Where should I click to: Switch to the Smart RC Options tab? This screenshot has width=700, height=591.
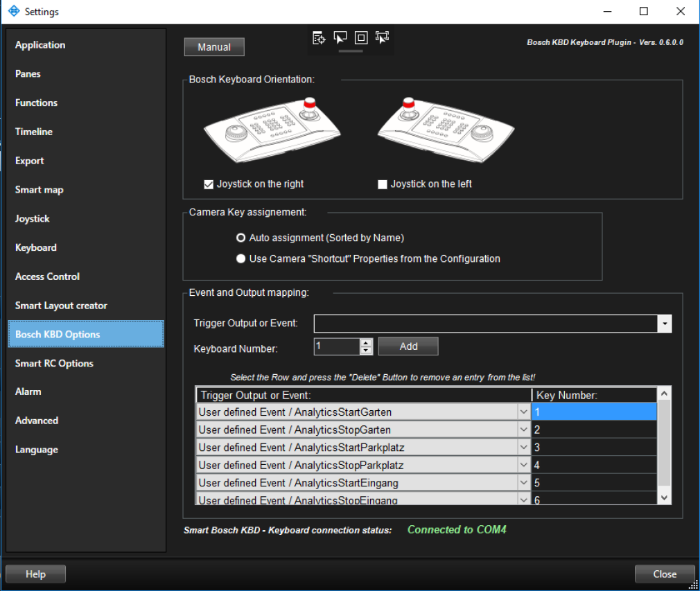(54, 363)
